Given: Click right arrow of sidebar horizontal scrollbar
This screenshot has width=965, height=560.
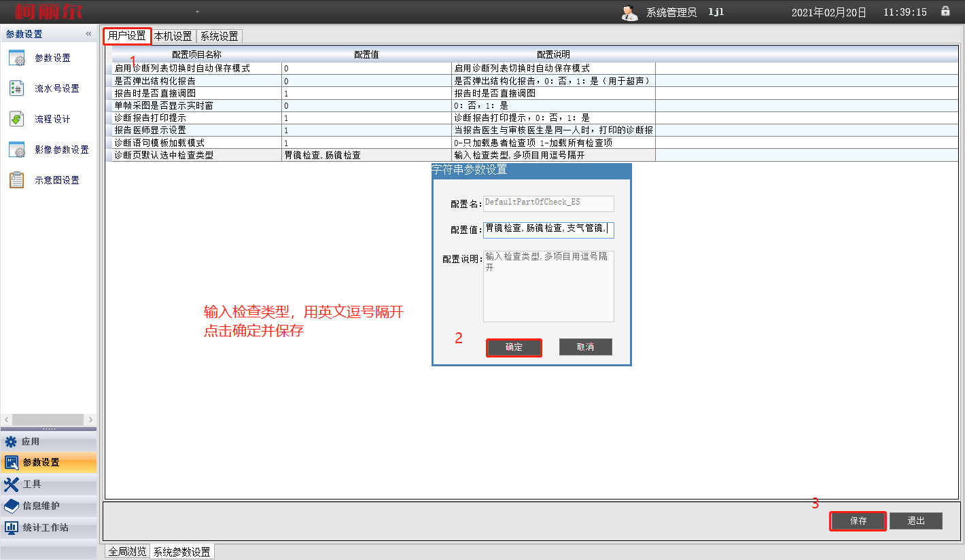Looking at the screenshot, I should [x=90, y=420].
